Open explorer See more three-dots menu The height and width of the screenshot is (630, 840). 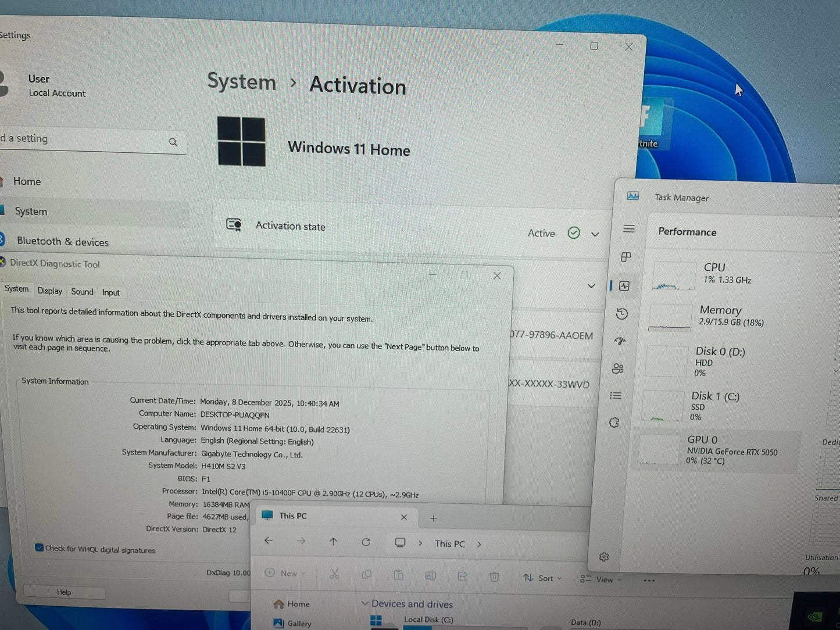point(649,580)
